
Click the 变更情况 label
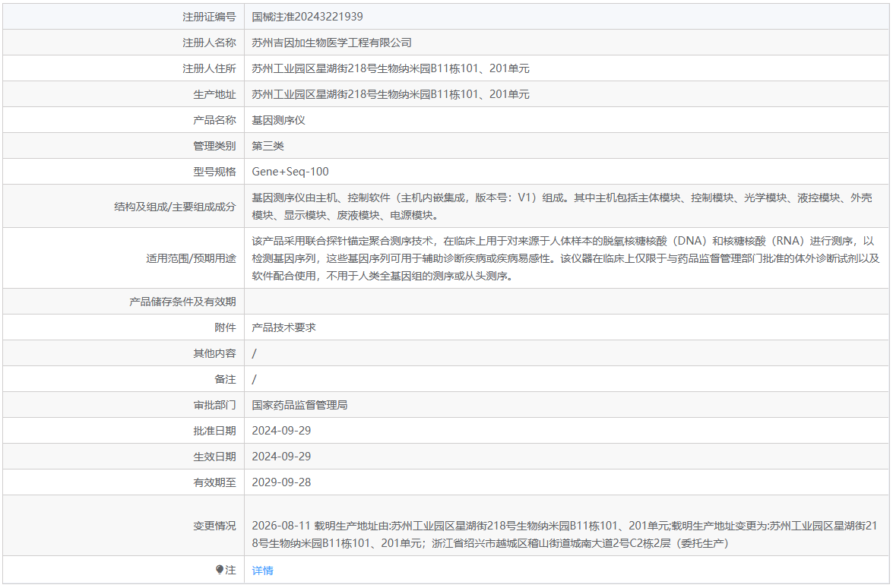pyautogui.click(x=215, y=526)
